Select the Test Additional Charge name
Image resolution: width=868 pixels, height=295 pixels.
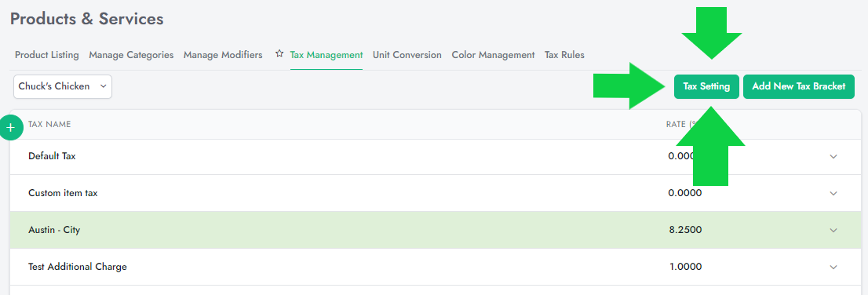tap(78, 267)
